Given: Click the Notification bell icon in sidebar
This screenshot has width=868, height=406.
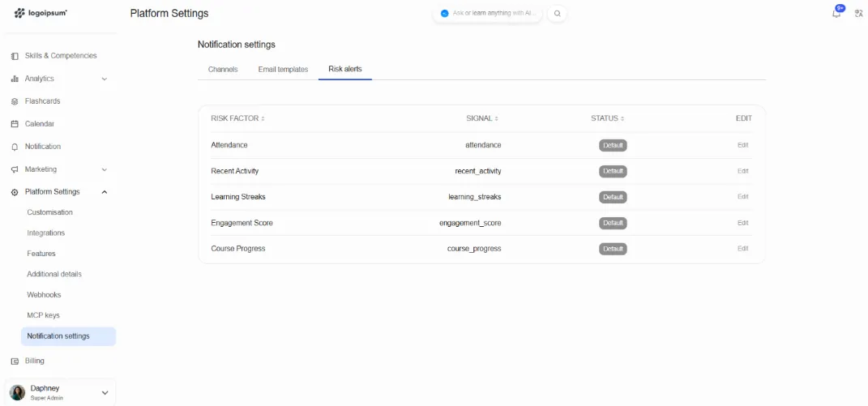Looking at the screenshot, I should click(15, 147).
